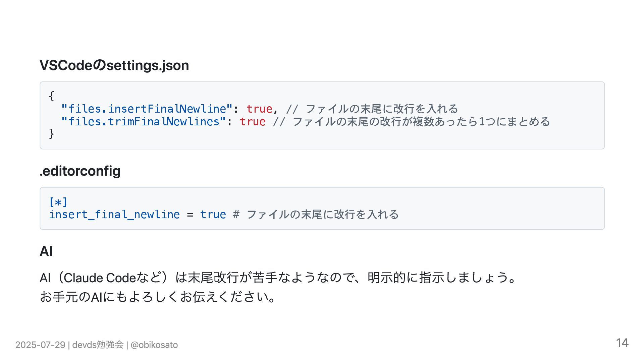
Task: Click insert_final_newline property name
Action: tap(114, 215)
